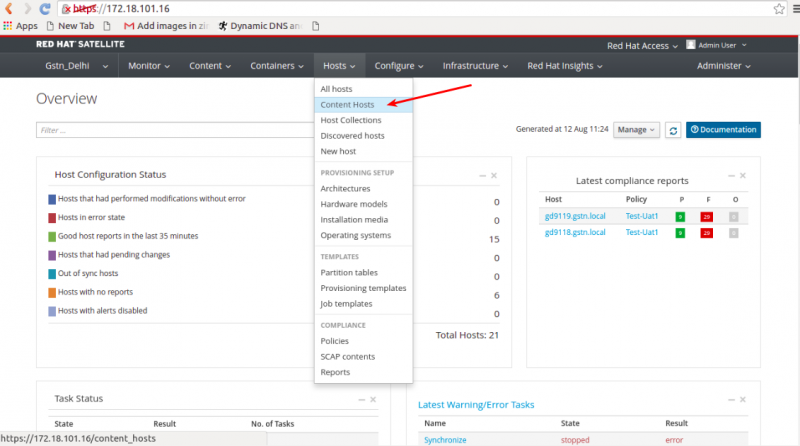
Task: Minimize the Latest compliance reports widget
Action: (x=731, y=176)
